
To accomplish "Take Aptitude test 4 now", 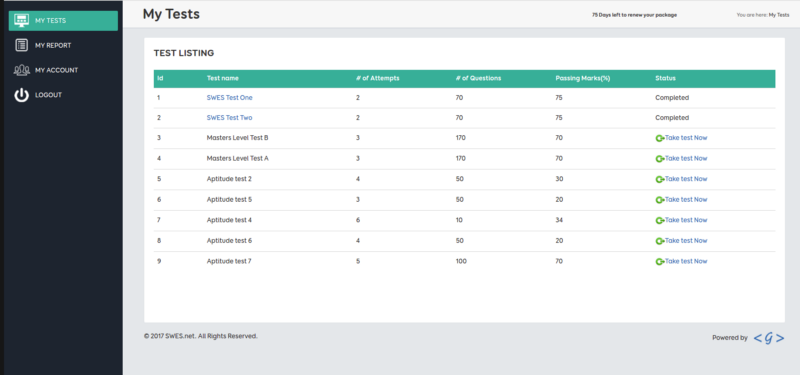I will coord(686,220).
